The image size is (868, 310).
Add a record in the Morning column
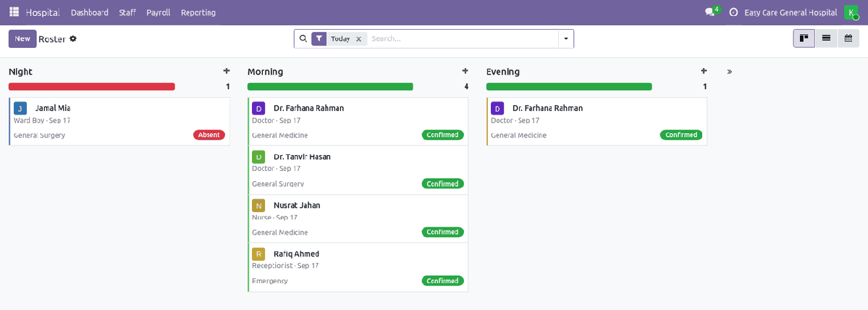tap(465, 71)
